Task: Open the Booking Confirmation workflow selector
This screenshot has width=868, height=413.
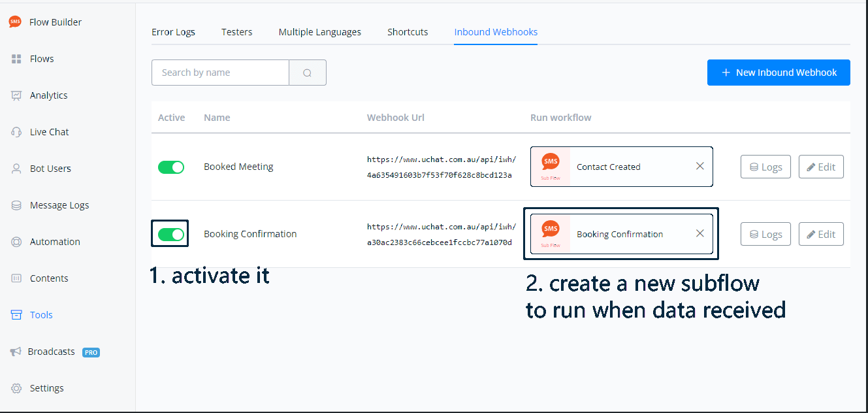Action: pos(622,234)
